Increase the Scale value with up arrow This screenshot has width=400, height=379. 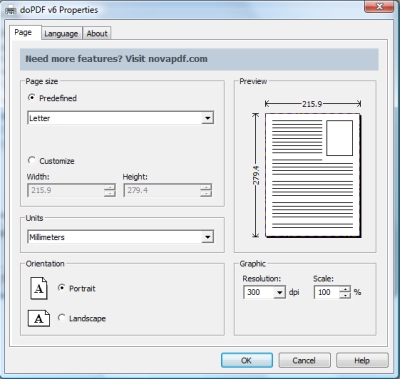tap(345, 289)
